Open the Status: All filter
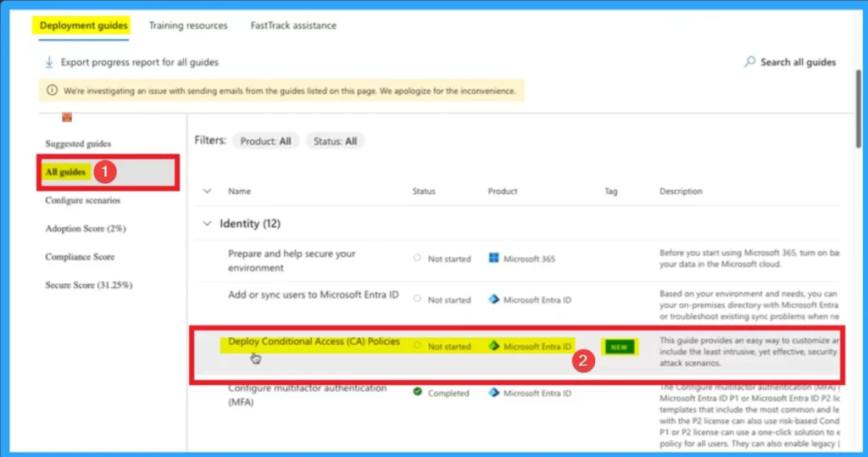 (x=335, y=142)
